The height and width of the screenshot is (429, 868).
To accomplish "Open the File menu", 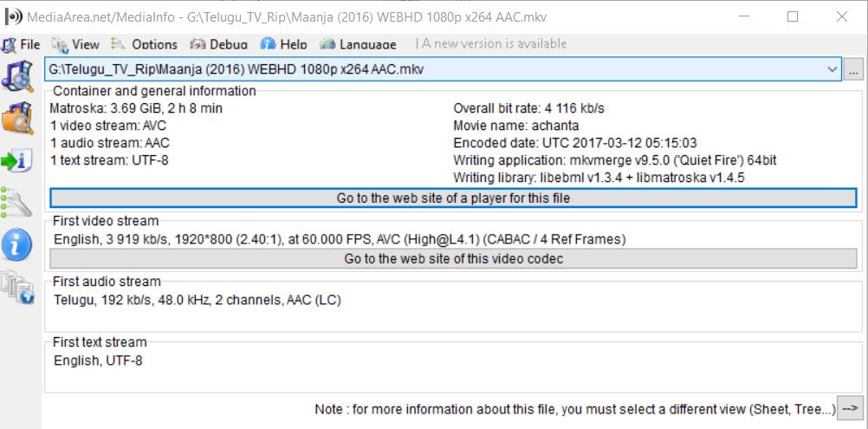I will click(22, 44).
